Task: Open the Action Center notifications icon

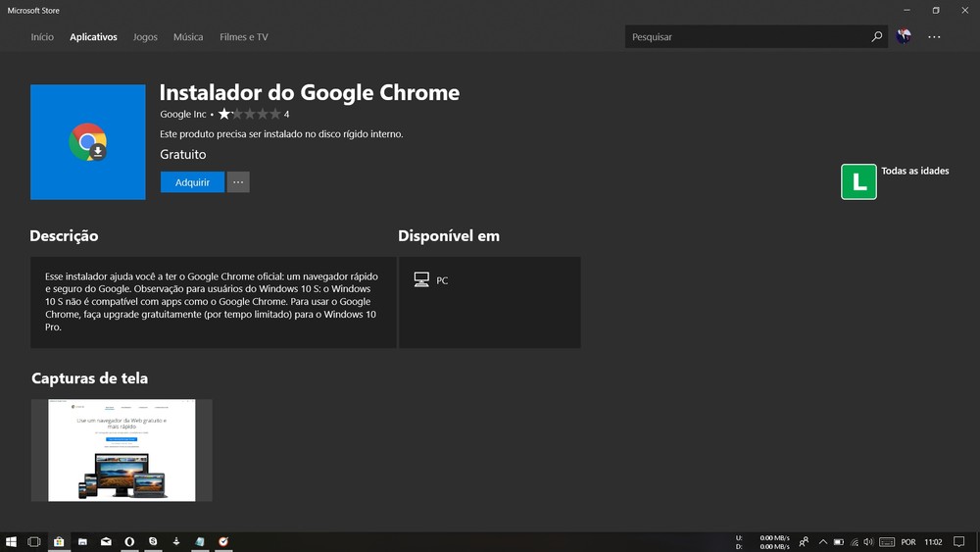Action: click(959, 542)
